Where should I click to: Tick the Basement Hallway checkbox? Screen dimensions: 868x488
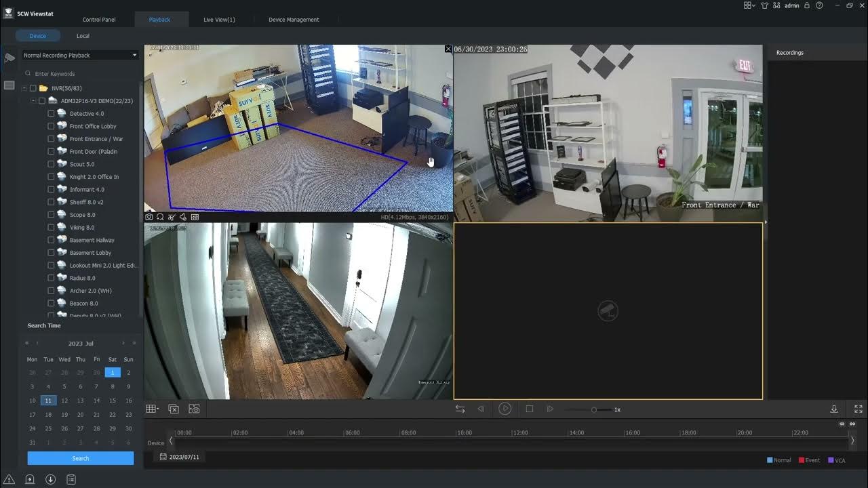point(51,240)
